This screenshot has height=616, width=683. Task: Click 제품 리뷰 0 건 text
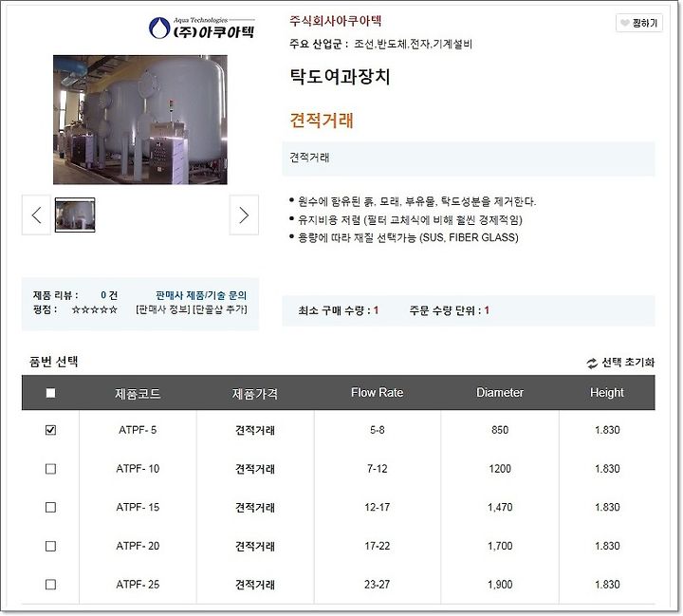75,295
